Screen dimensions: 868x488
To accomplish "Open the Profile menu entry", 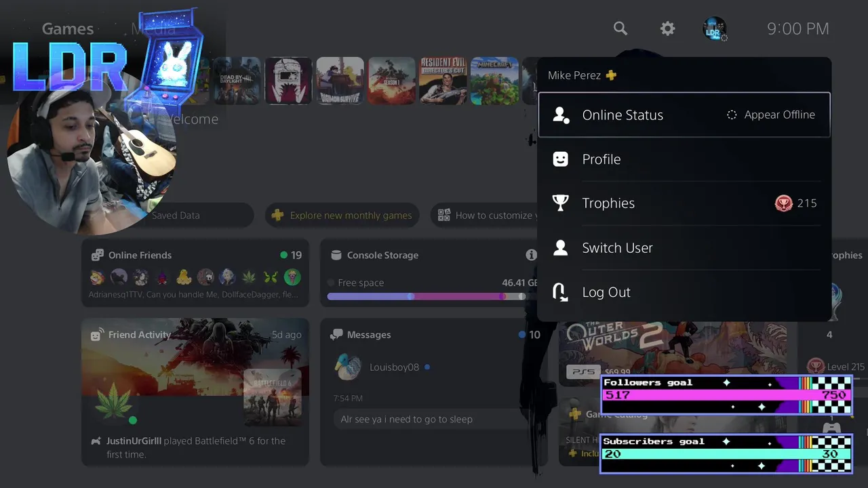I will [x=684, y=159].
